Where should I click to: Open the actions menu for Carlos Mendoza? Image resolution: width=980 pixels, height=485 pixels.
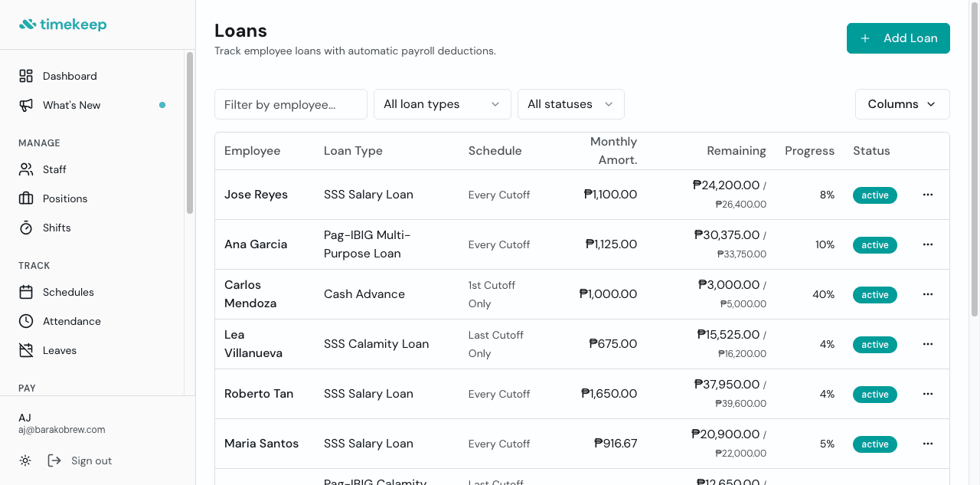pos(928,294)
